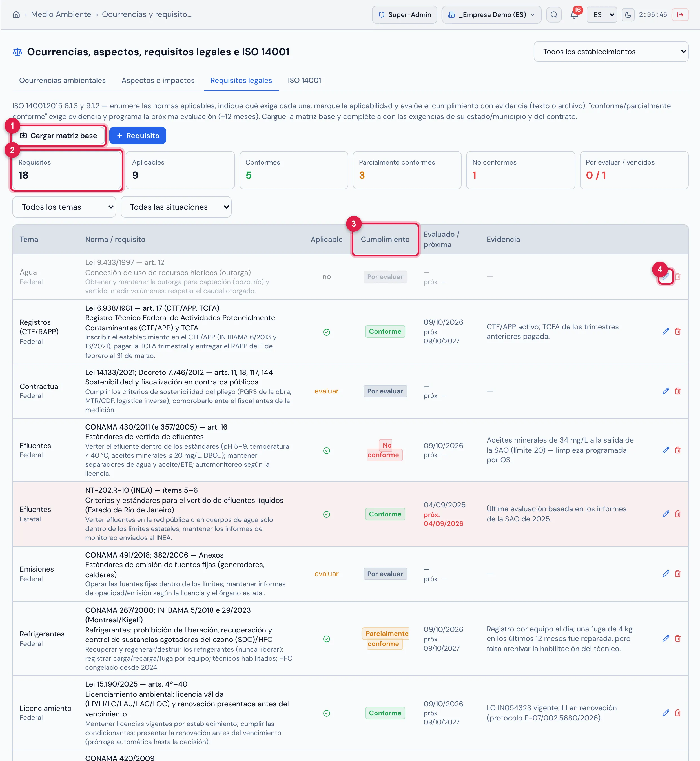Click the No conforme status badge

pyautogui.click(x=385, y=450)
